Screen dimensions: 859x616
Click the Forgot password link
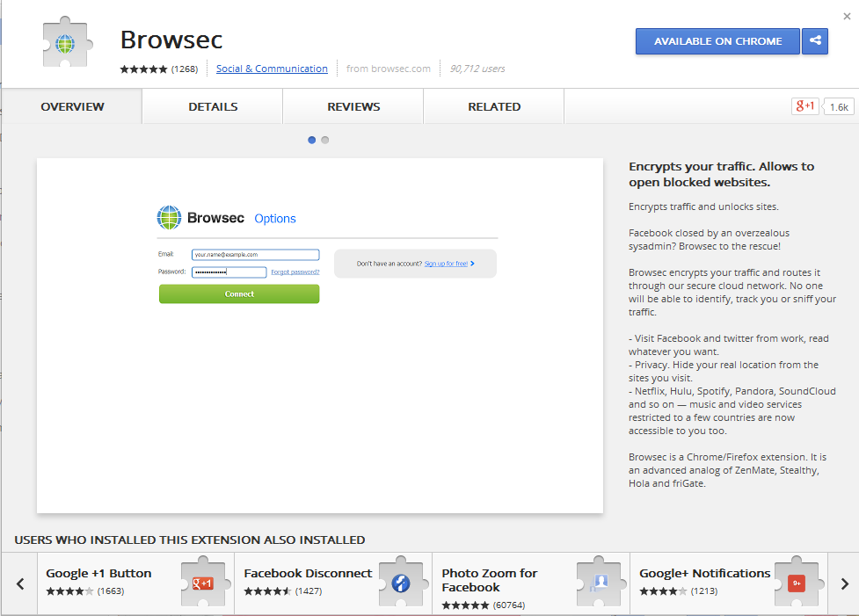(x=295, y=272)
